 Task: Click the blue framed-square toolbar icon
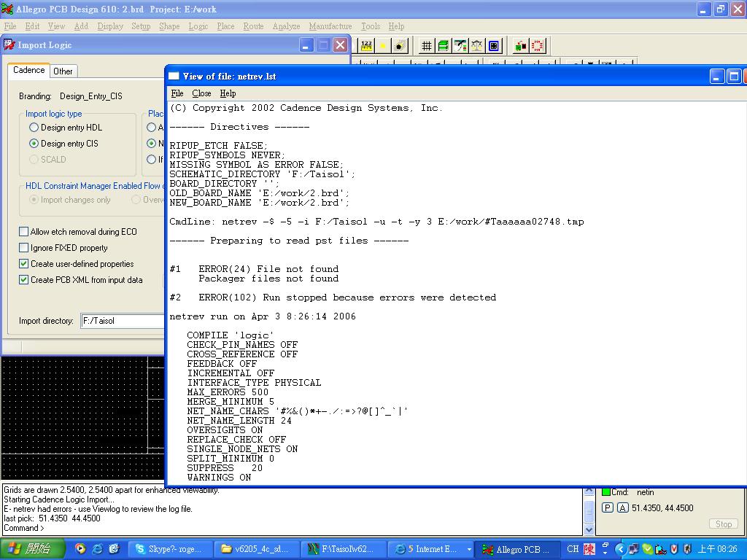(494, 46)
